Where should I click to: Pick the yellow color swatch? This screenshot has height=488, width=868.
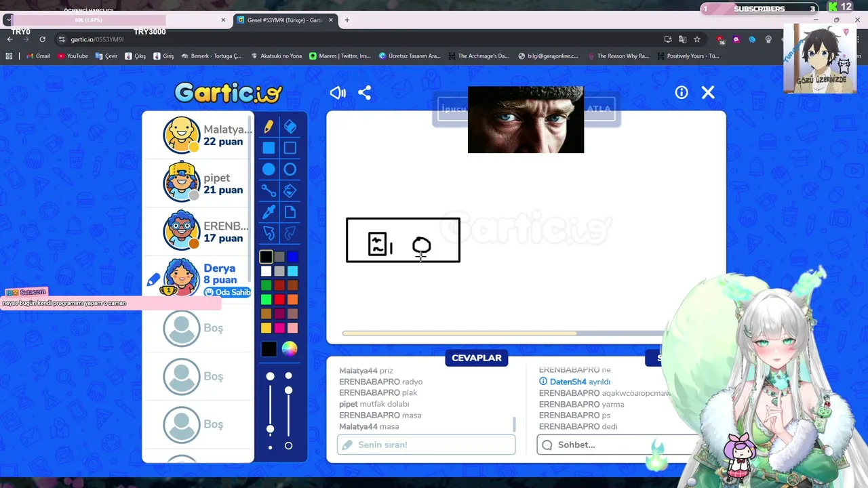266,328
